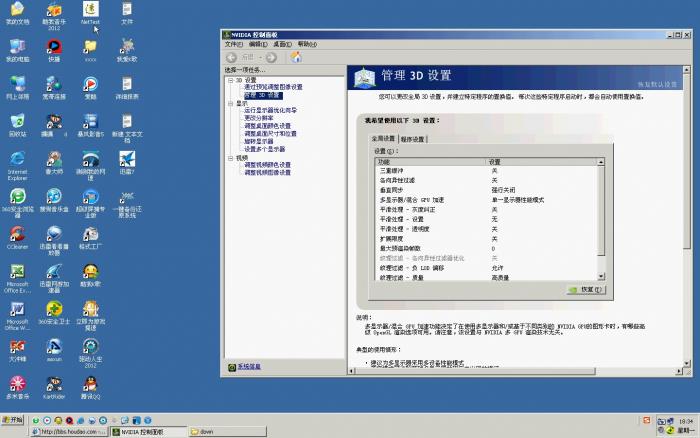This screenshot has height=438, width=700.
Task: Select the 360 browser green globe shortcut
Action: [17, 203]
